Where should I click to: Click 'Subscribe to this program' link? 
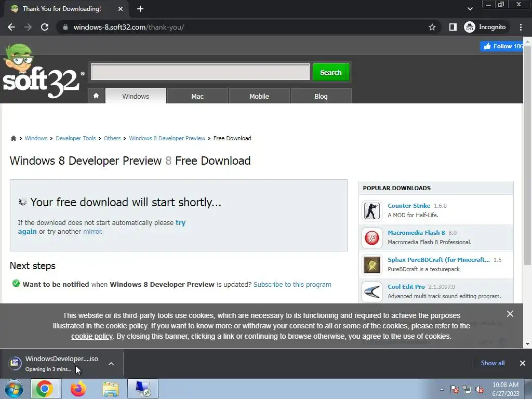[292, 284]
